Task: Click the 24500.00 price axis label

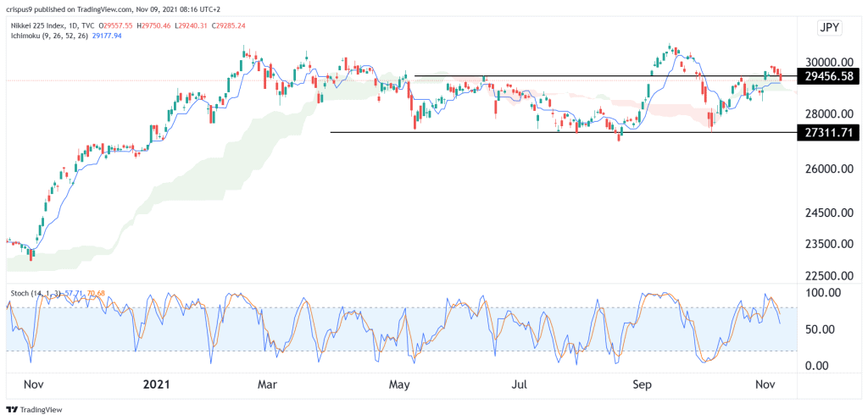Action: (x=828, y=213)
